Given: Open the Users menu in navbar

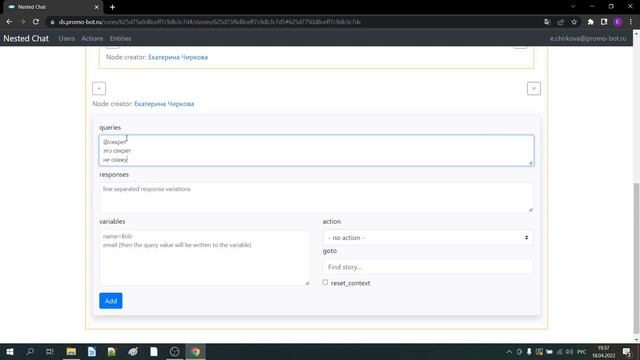Looking at the screenshot, I should pyautogui.click(x=67, y=38).
